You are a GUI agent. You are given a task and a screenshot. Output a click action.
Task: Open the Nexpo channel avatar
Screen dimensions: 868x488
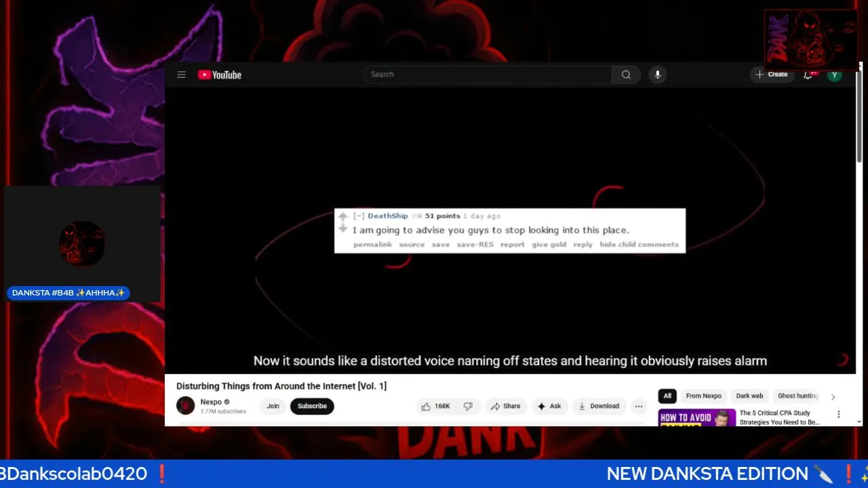pos(186,406)
